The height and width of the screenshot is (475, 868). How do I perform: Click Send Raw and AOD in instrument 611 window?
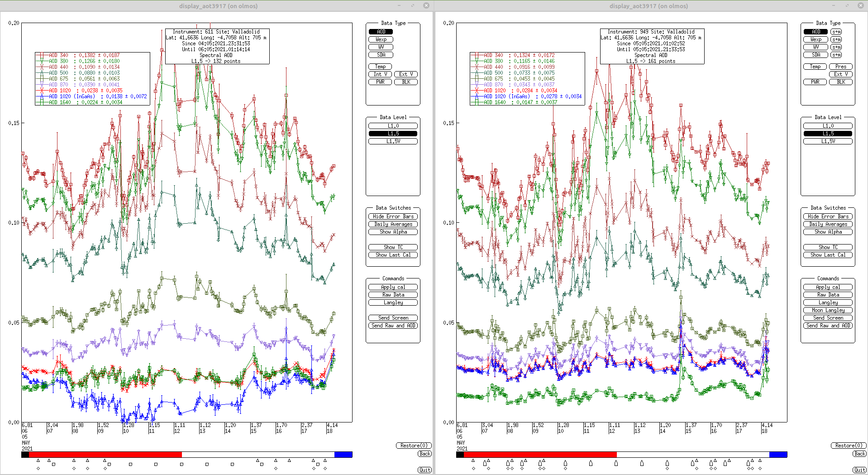click(x=393, y=326)
